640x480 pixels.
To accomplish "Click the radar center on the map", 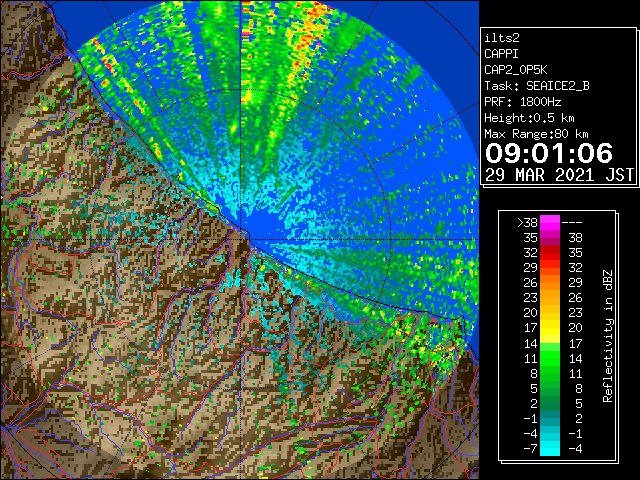I will coord(241,239).
